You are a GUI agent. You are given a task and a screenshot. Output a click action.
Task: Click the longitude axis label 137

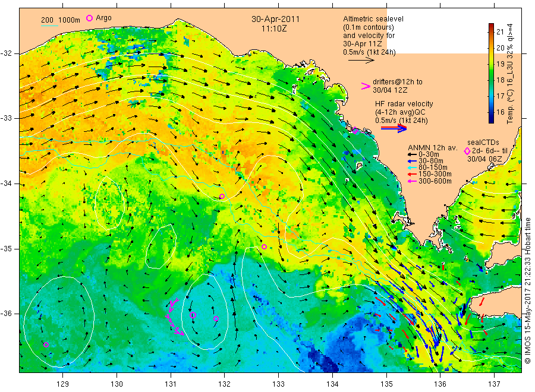click(494, 384)
